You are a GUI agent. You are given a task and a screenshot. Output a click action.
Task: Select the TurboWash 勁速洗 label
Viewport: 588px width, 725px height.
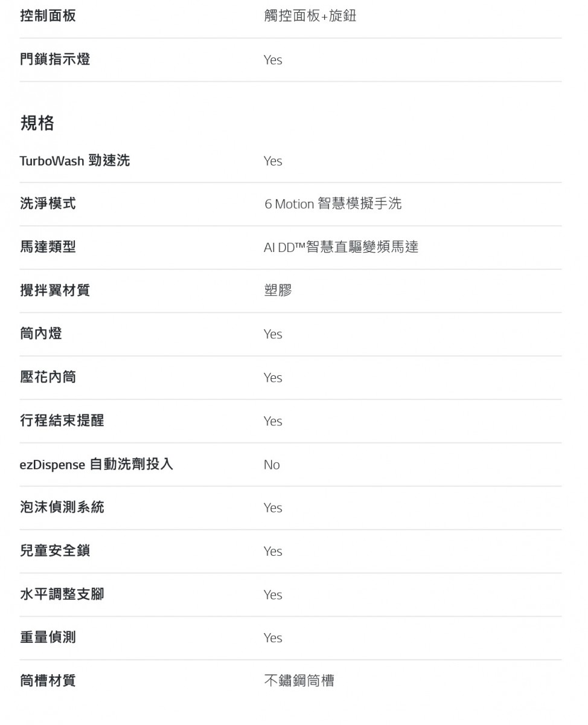(74, 161)
